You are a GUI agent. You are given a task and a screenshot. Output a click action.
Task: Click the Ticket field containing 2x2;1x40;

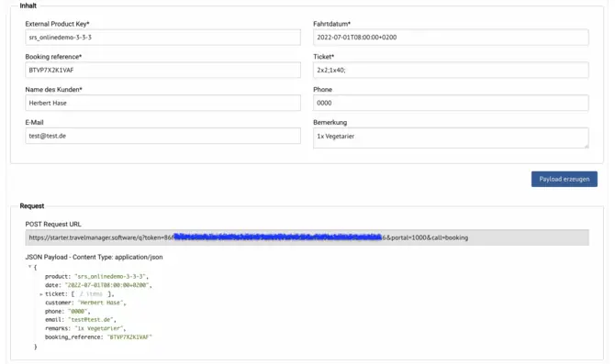(451, 70)
